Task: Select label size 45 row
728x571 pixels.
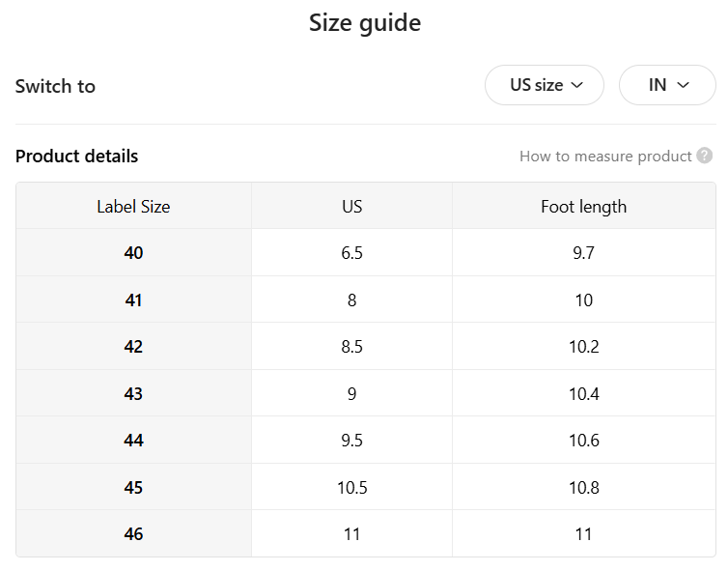Action: [x=133, y=487]
